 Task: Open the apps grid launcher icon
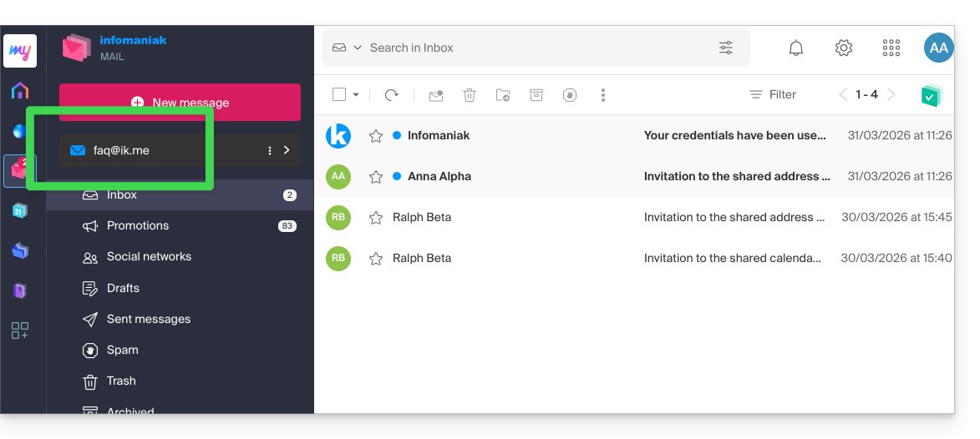tap(891, 48)
